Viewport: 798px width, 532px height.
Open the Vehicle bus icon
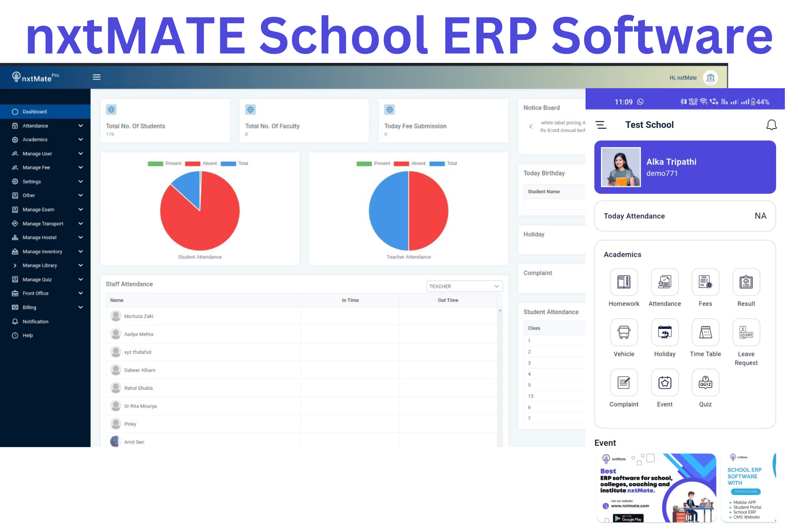pyautogui.click(x=624, y=332)
